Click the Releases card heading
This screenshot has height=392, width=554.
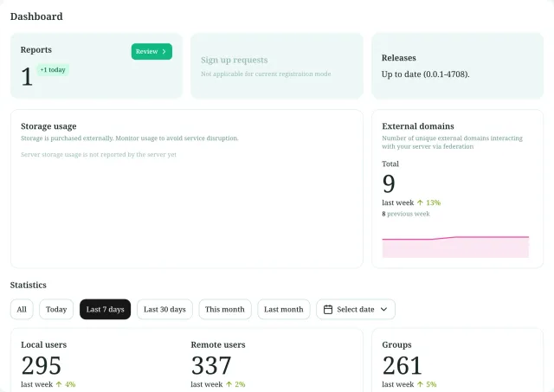coord(398,58)
